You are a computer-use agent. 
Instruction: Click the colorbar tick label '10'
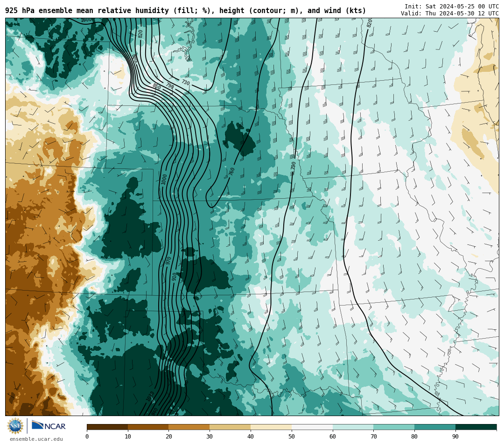(128, 436)
